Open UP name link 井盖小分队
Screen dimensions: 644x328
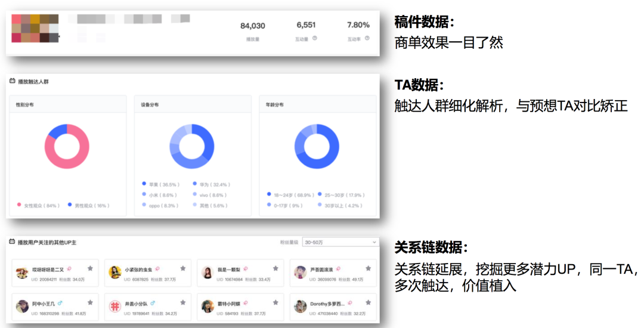137,304
